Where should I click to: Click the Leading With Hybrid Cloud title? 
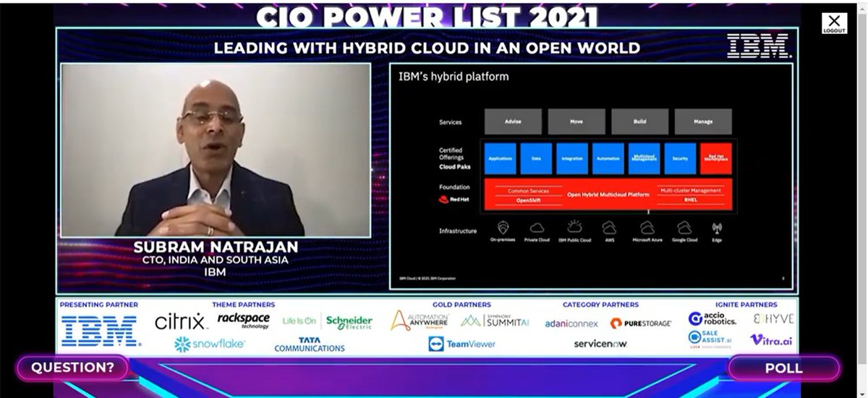click(x=427, y=48)
